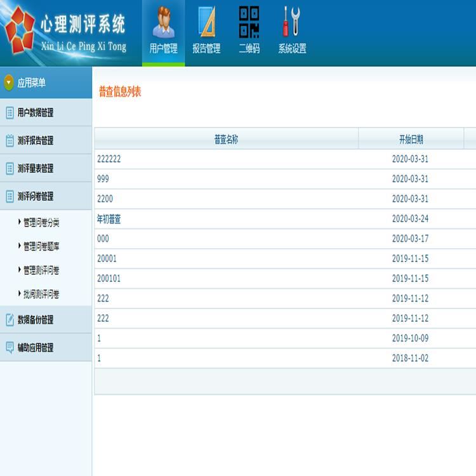The image size is (476, 476).
Task: Select the survey named 000
Action: pos(103,239)
